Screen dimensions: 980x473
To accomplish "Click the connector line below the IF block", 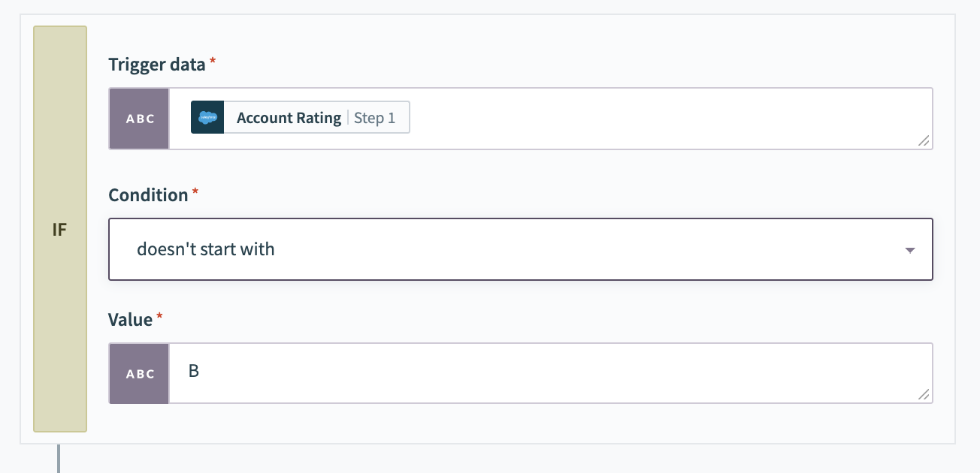I will click(58, 459).
